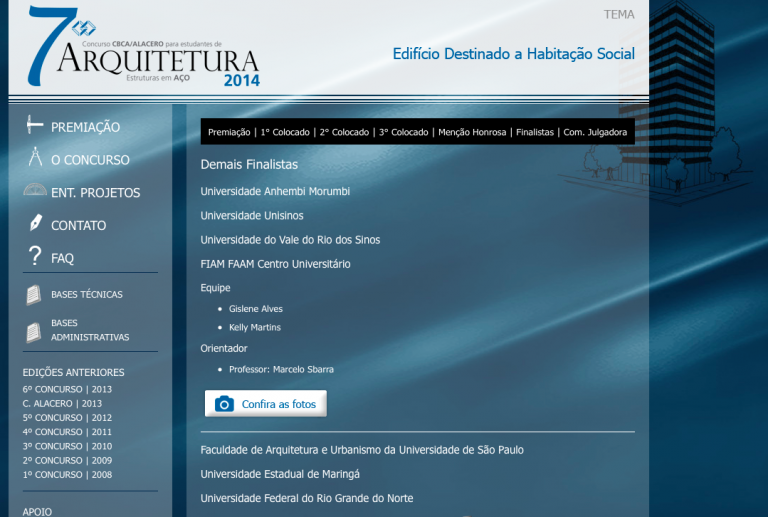The width and height of the screenshot is (768, 517).
Task: Click the Orientador label
Action: 224,349
